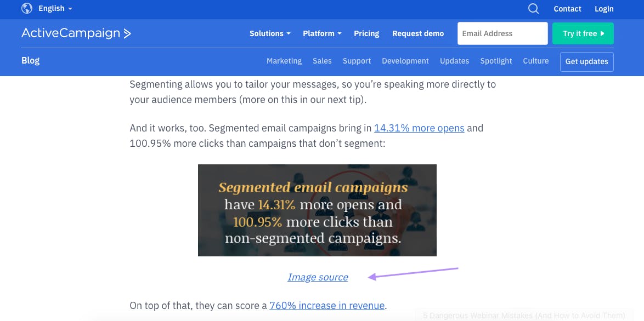Open the Sales blog category
The image size is (644, 321).
coord(322,61)
